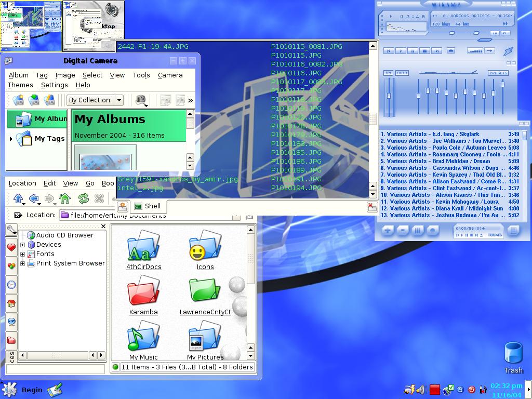The height and width of the screenshot is (399, 532).
Task: Click the new session icon in terminal
Action: coord(123,207)
